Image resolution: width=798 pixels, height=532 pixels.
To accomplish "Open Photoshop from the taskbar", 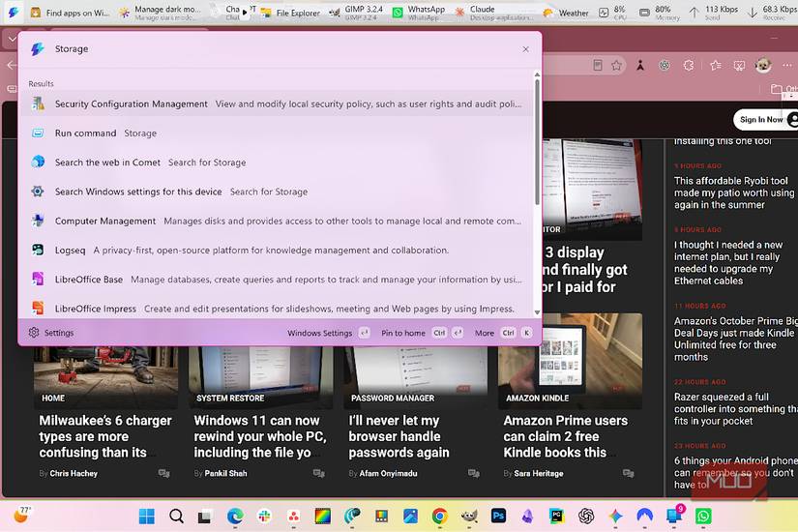I will (x=498, y=517).
